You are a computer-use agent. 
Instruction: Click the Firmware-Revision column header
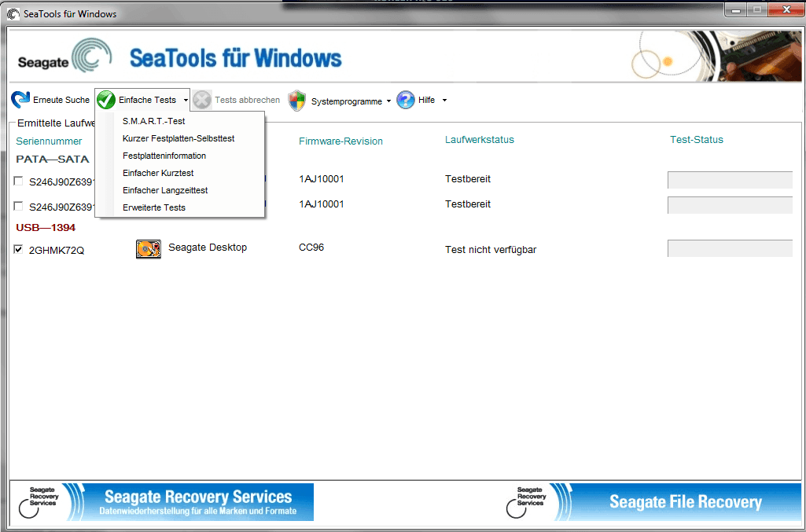(340, 141)
